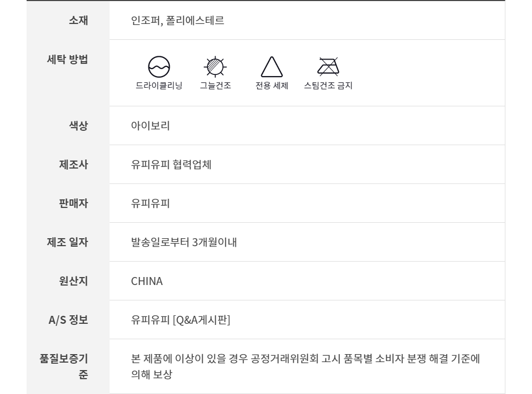Click the 전용 세제 caption text
532x394 pixels.
point(272,86)
